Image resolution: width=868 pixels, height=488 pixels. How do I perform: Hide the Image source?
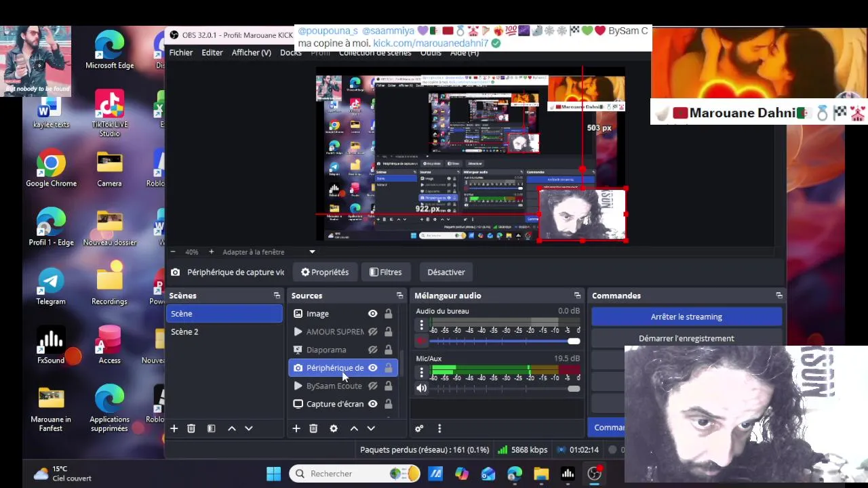point(372,314)
